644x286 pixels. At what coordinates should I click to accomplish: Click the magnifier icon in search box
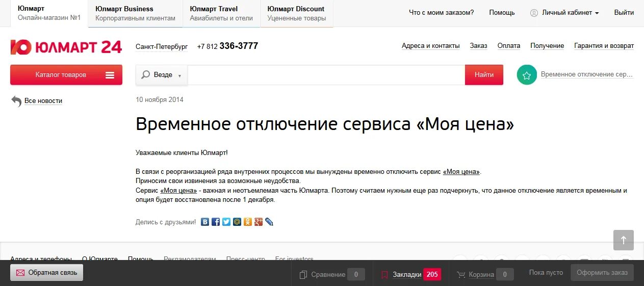point(146,74)
